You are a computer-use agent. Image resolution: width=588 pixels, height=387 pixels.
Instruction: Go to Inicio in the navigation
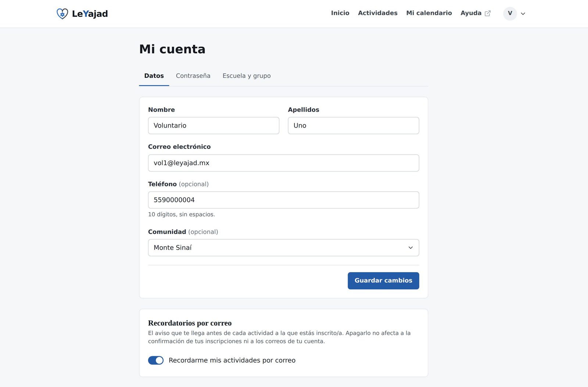(x=340, y=13)
